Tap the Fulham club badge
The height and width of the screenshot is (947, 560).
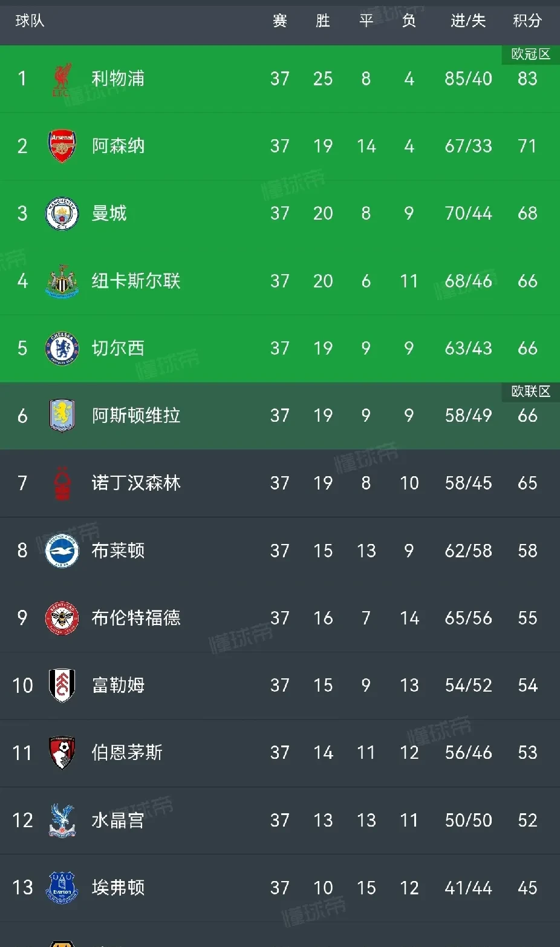(x=62, y=685)
